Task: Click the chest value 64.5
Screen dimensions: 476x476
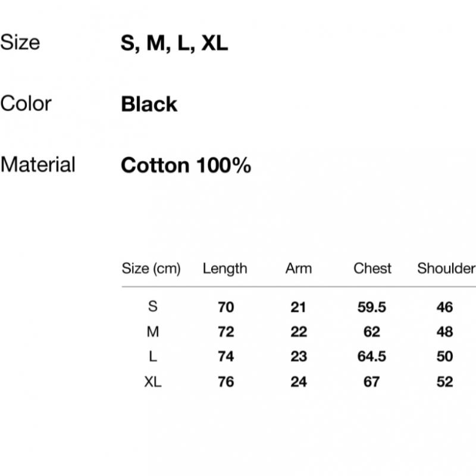Action: tap(372, 356)
